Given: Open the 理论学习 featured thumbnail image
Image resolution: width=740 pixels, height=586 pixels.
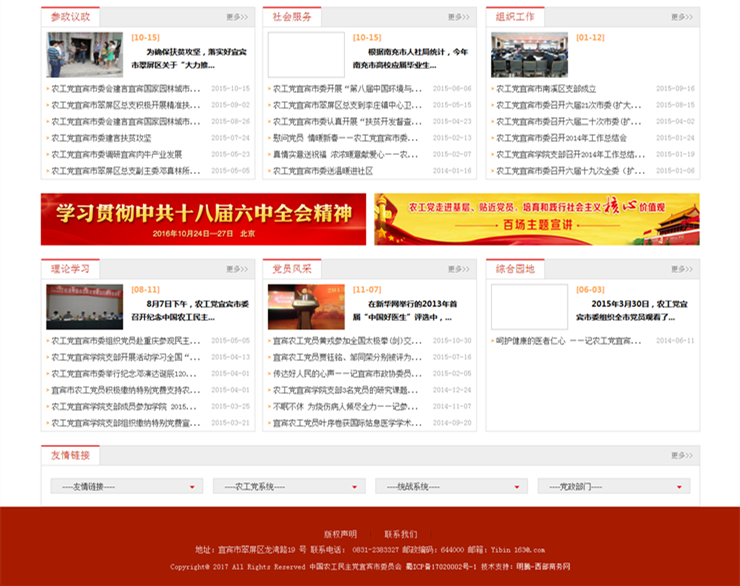Looking at the screenshot, I should coord(84,307).
